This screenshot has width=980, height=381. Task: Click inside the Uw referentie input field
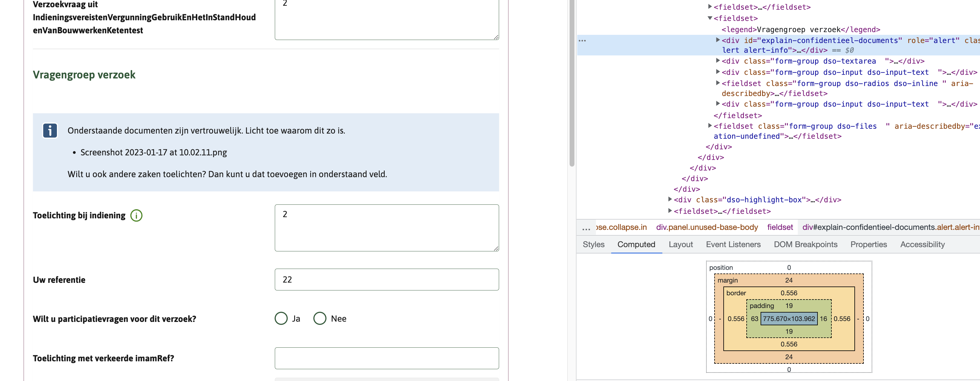click(x=386, y=279)
